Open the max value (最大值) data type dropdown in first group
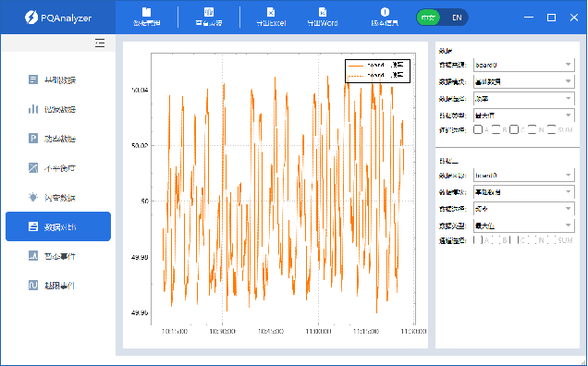 click(524, 116)
